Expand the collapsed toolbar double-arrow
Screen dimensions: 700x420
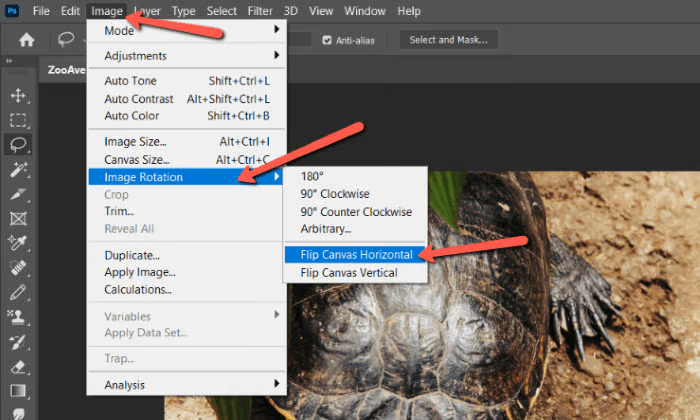(x=8, y=61)
